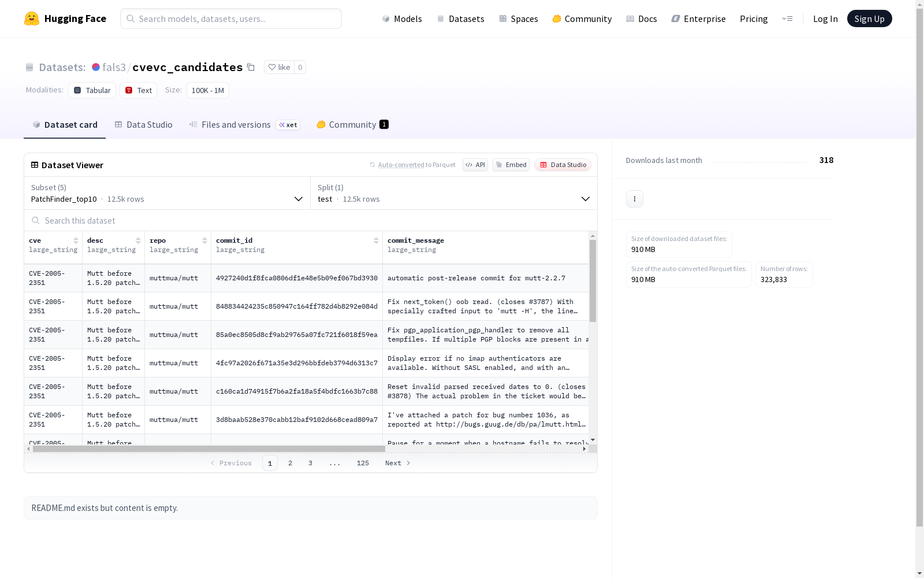Viewport: 924px width, 578px height.
Task: Copy the dataset name cvevc_candidates
Action: 251,67
